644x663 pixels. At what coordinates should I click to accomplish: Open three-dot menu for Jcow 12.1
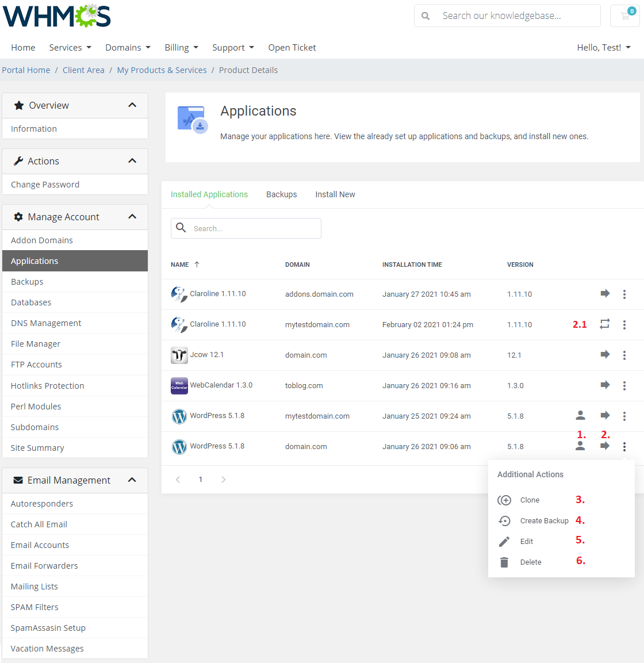(x=624, y=355)
